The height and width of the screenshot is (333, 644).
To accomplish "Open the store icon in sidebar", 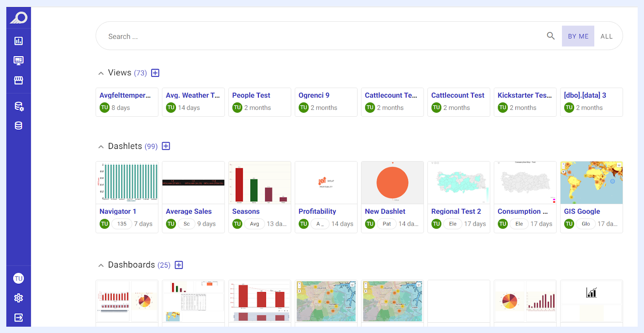I will (19, 80).
